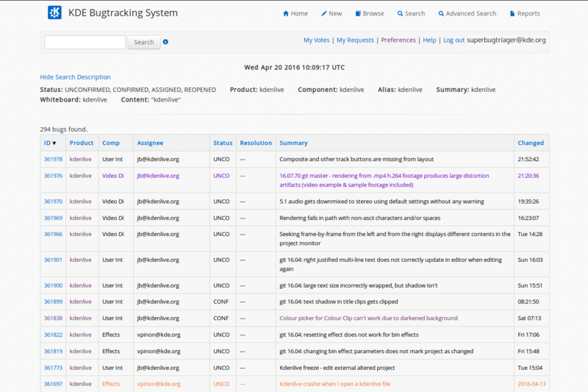Viewport: 588px width, 392px height.
Task: Click '5.1 audio gets downmixed' summary
Action: (381, 202)
